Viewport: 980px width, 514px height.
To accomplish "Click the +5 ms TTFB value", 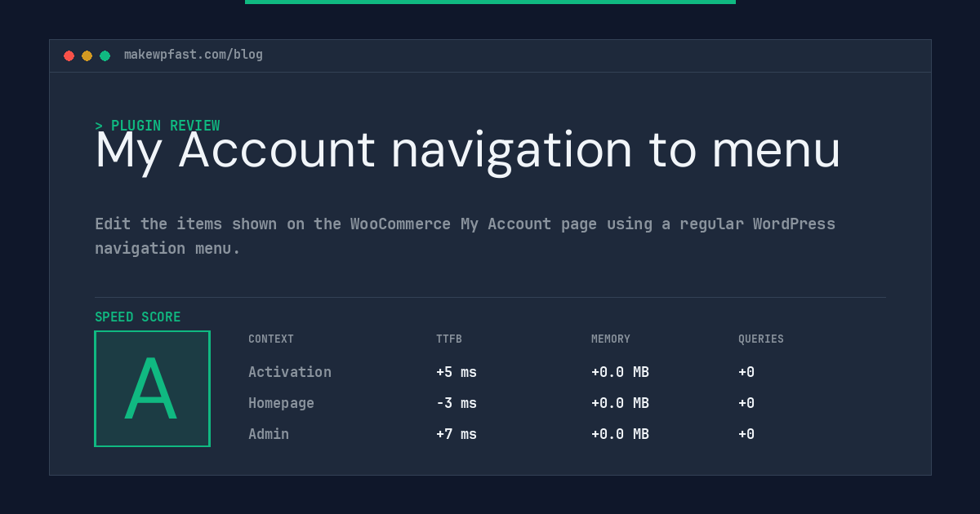I will pos(457,372).
